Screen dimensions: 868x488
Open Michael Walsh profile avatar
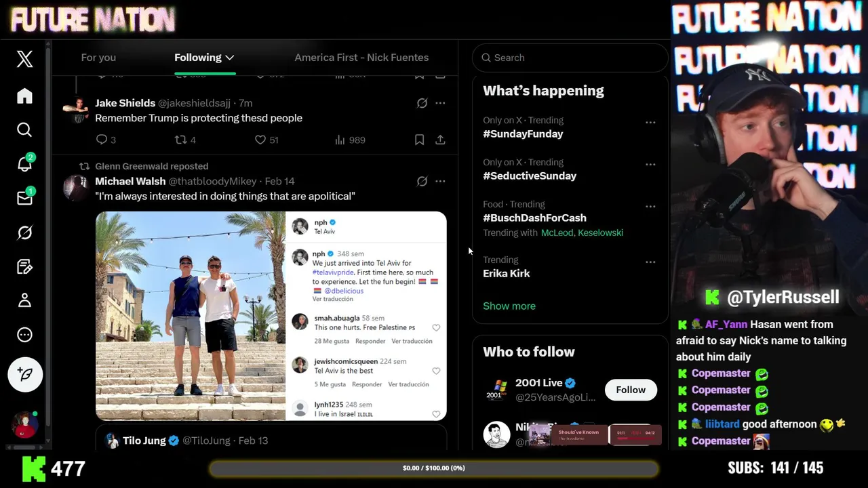76,188
